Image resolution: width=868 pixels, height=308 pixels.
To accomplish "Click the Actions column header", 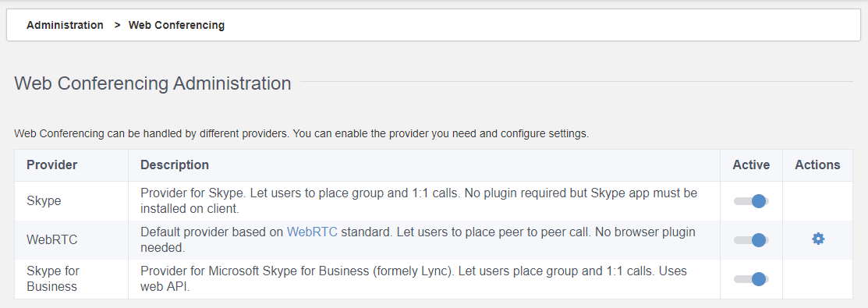I will [x=817, y=165].
